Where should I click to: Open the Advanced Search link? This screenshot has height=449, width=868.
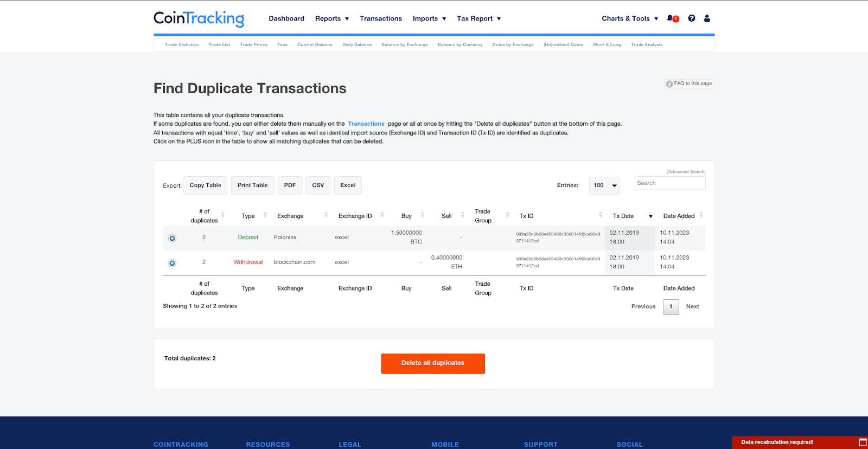pos(686,172)
